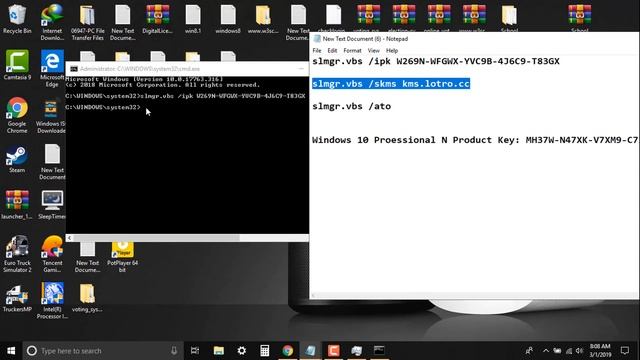The width and height of the screenshot is (640, 360).
Task: Open the Recycle Bin desktop icon
Action: [x=17, y=19]
